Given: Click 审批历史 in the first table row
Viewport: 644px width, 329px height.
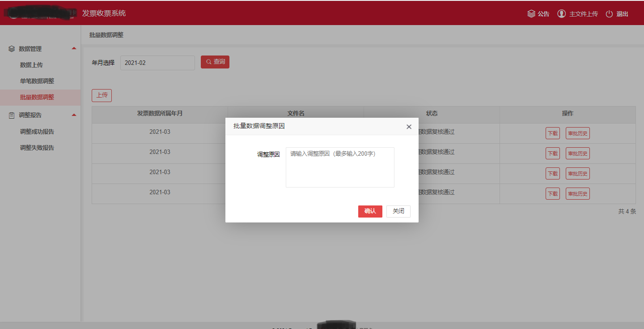Looking at the screenshot, I should [x=578, y=133].
